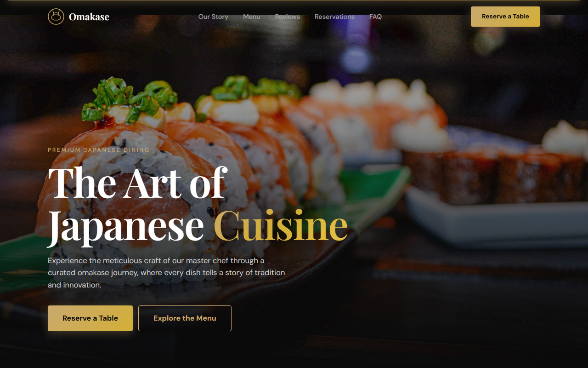Go to the Menu nav item
588x368 pixels.
(252, 17)
